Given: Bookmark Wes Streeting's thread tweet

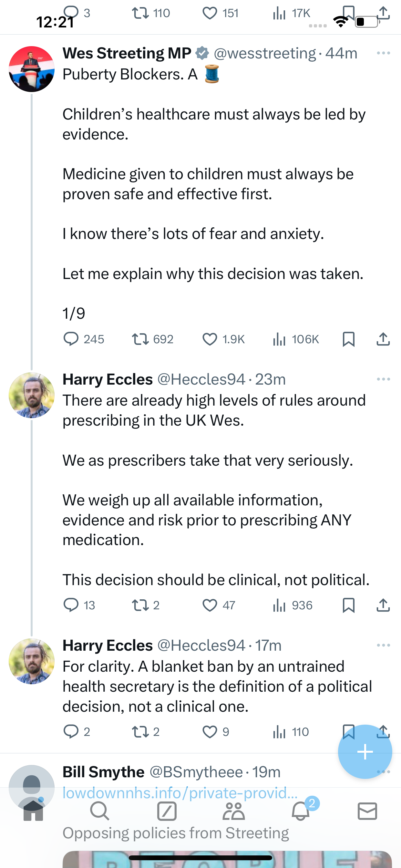Looking at the screenshot, I should click(348, 339).
